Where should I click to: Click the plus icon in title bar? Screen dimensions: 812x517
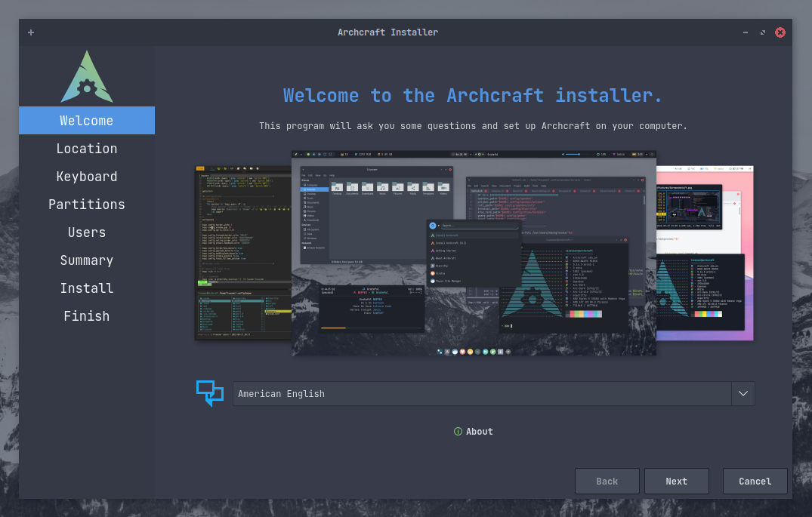click(x=31, y=32)
